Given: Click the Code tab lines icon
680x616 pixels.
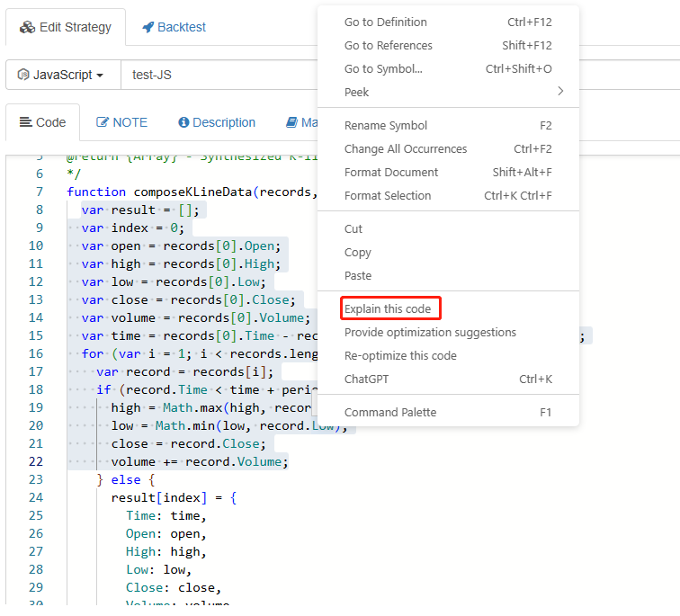Looking at the screenshot, I should (x=25, y=122).
